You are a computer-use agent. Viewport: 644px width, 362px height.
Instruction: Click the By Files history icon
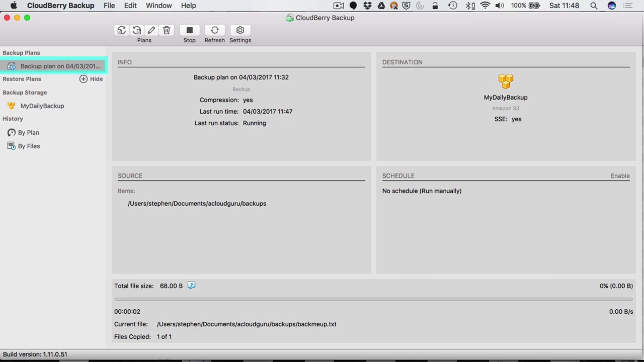(11, 146)
